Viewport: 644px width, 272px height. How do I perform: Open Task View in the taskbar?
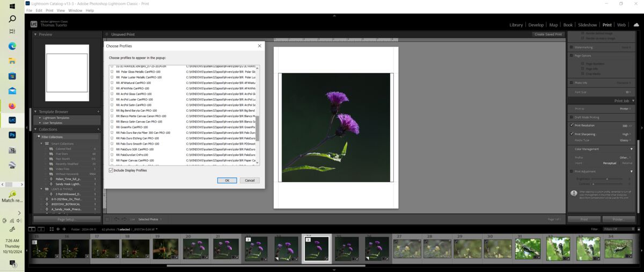[x=12, y=32]
